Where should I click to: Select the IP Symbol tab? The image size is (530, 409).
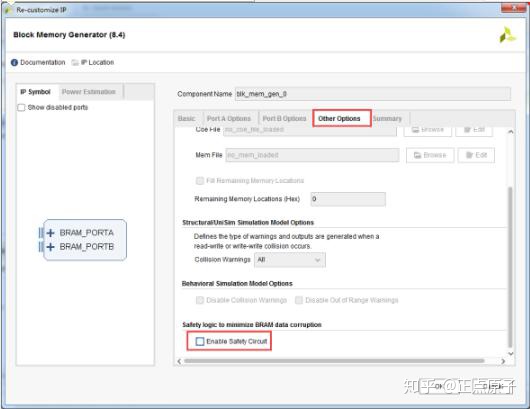[35, 92]
